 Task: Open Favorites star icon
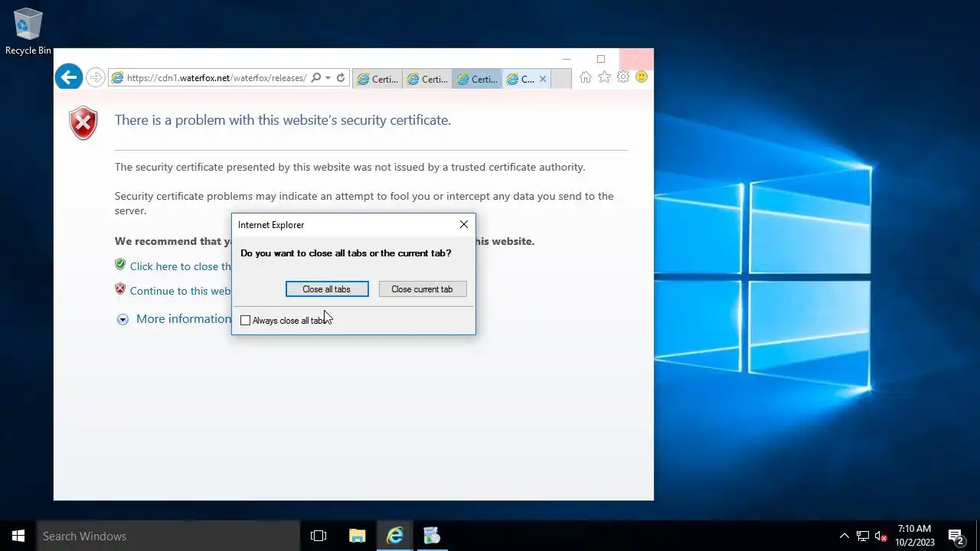click(604, 77)
